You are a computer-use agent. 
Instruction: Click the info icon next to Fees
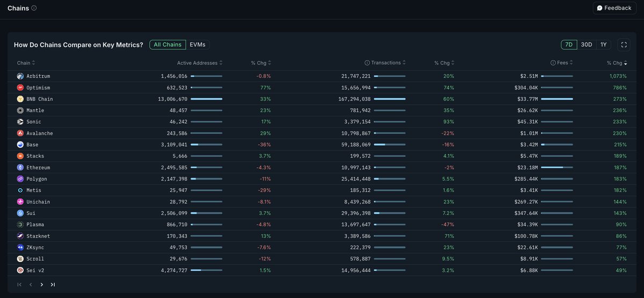click(x=553, y=63)
